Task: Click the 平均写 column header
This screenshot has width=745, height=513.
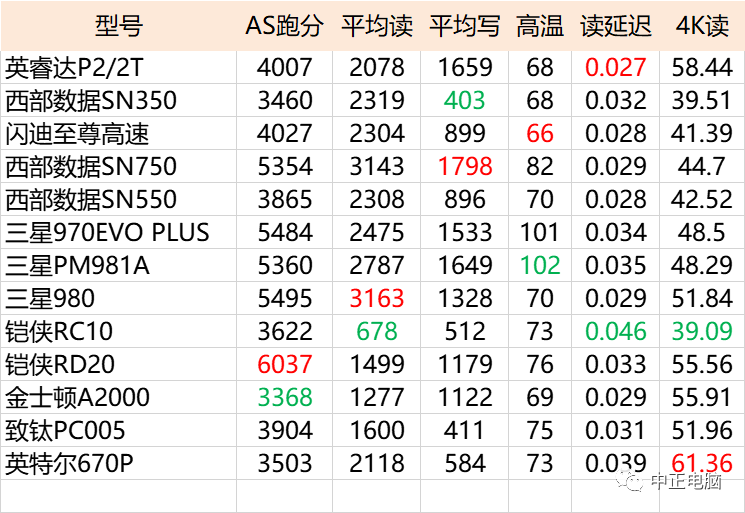Action: 465,26
